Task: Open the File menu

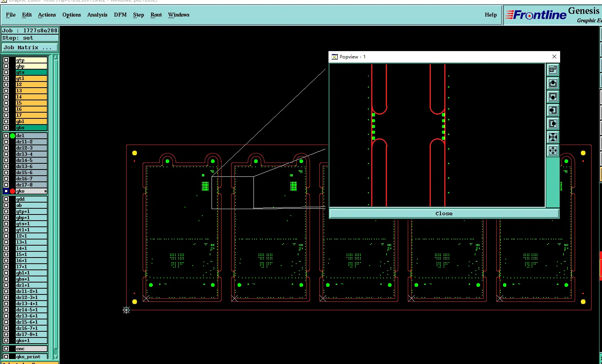Action: [x=11, y=15]
